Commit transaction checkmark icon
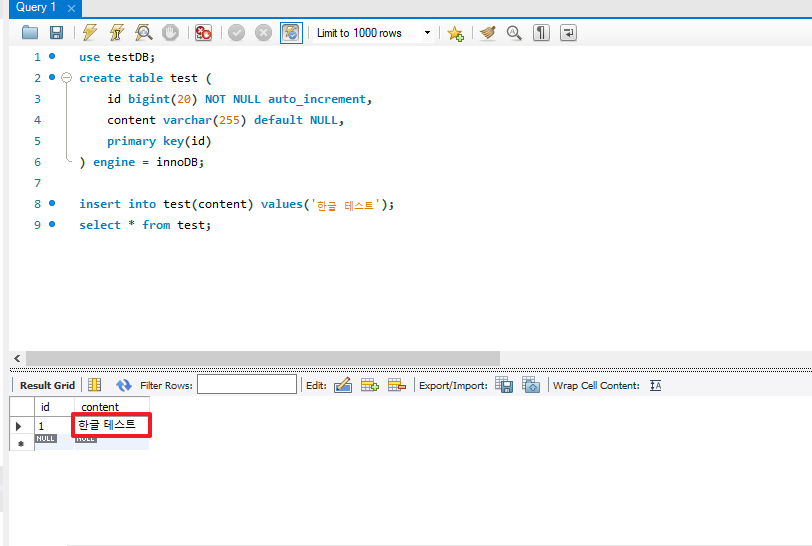 coord(237,33)
